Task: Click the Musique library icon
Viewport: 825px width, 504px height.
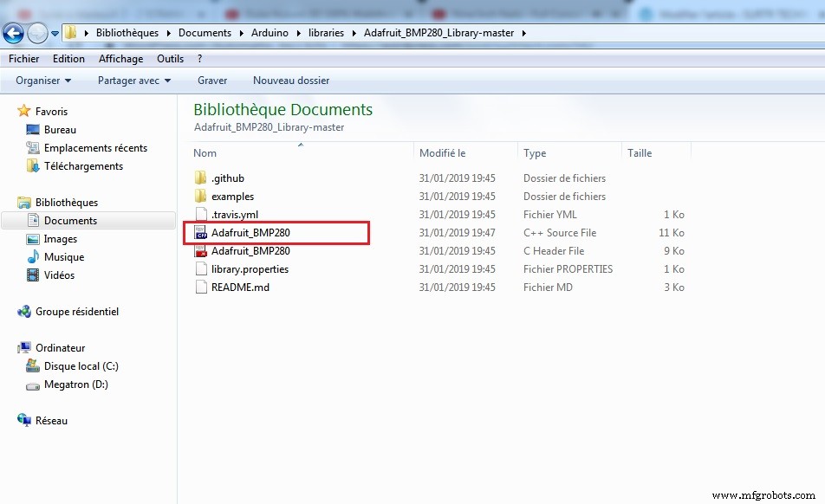Action: click(33, 257)
